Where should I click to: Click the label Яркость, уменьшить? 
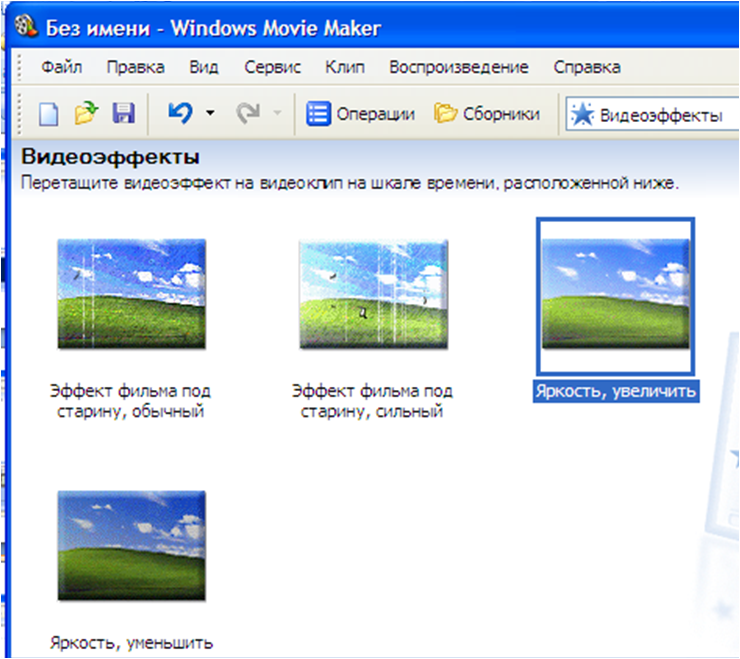(132, 643)
